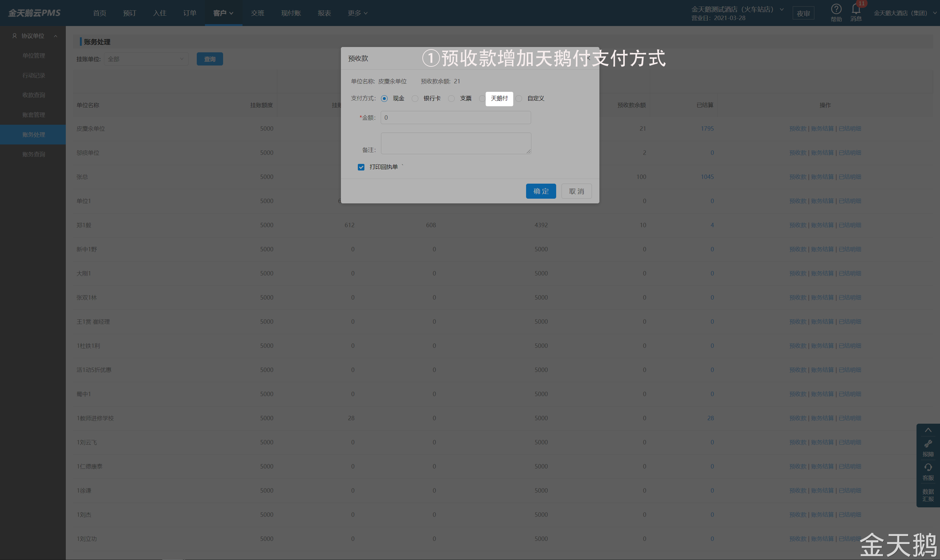Screen dimensions: 940x560
Task: Click 预收款 link for 皮鏖余单位
Action: tap(798, 129)
